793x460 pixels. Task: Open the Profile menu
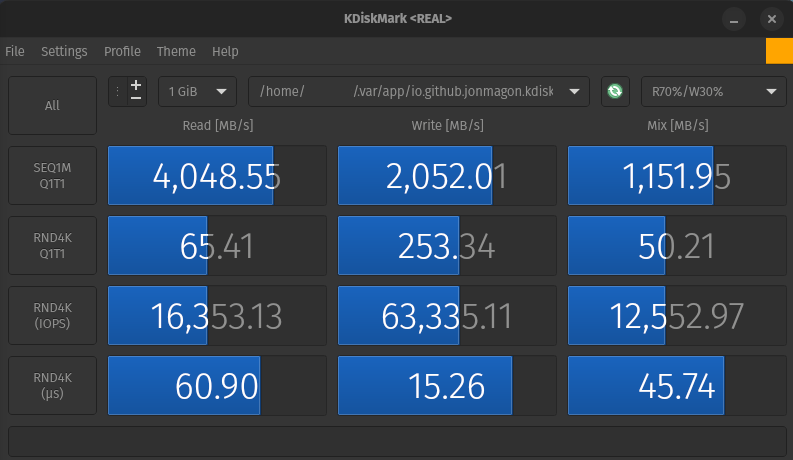(x=122, y=51)
